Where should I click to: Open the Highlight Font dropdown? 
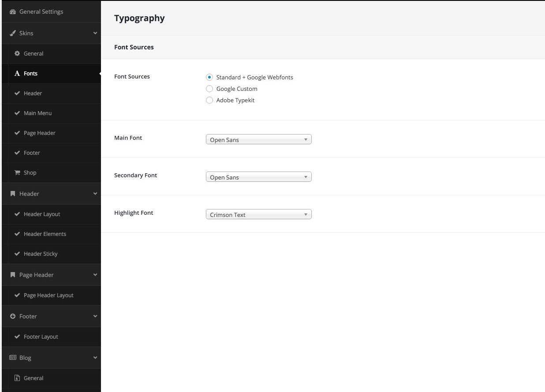(x=258, y=215)
